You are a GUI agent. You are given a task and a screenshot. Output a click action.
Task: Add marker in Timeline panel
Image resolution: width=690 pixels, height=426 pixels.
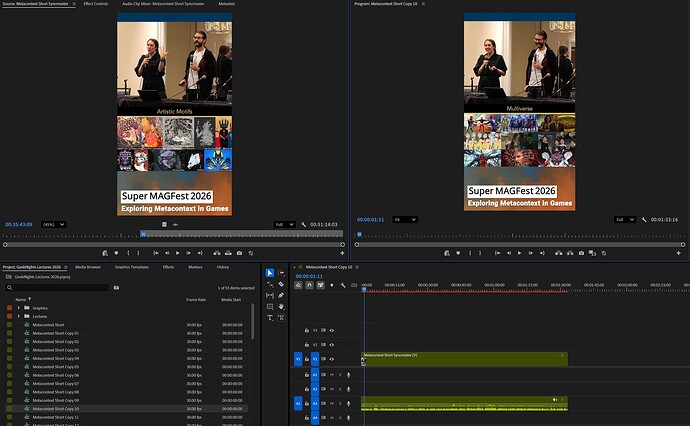[x=332, y=285]
